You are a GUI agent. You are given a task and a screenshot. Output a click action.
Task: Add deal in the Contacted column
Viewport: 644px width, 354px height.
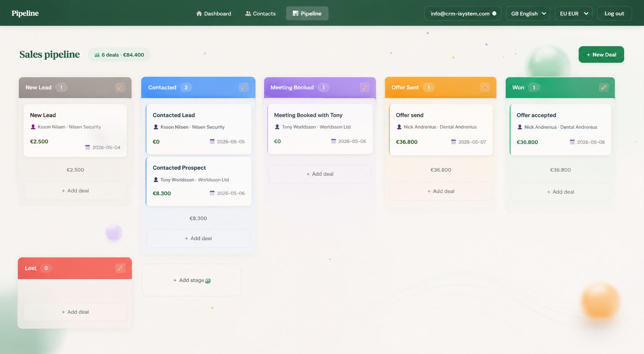tap(198, 238)
